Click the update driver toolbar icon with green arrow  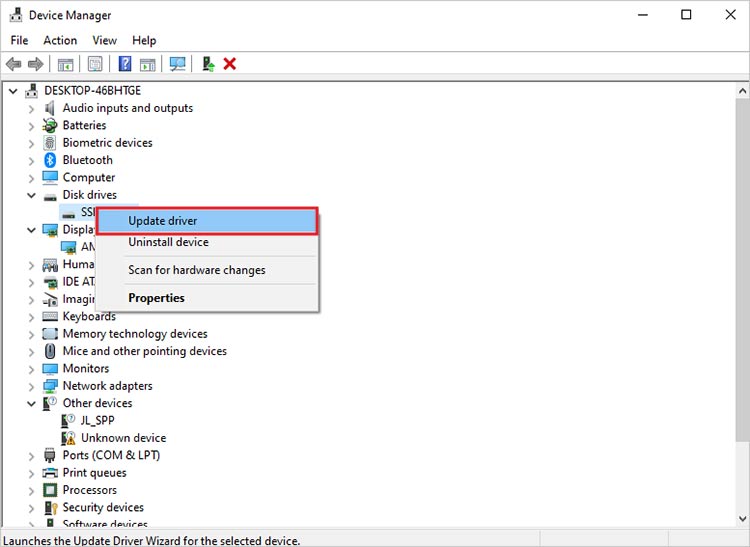tap(208, 64)
